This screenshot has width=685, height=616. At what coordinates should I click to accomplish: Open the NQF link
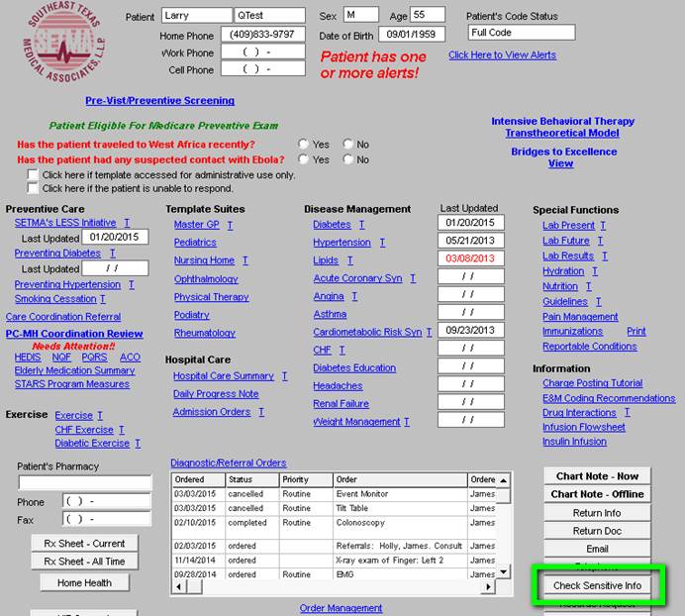[x=61, y=358]
